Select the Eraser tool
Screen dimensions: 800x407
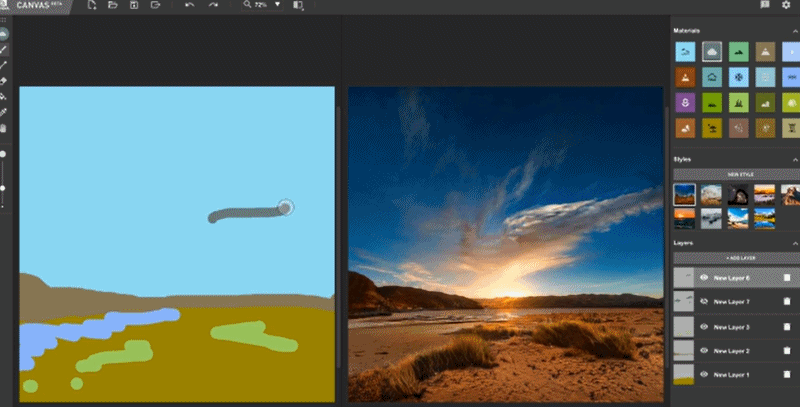tap(4, 81)
